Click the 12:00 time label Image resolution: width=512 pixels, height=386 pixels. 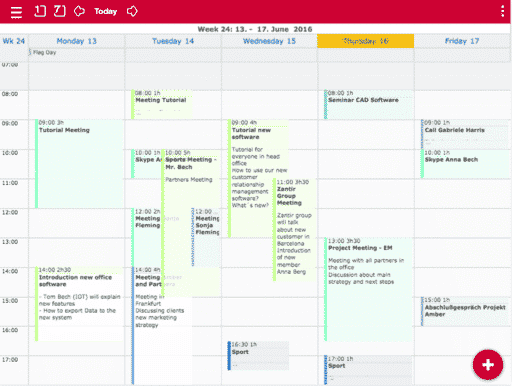click(10, 212)
